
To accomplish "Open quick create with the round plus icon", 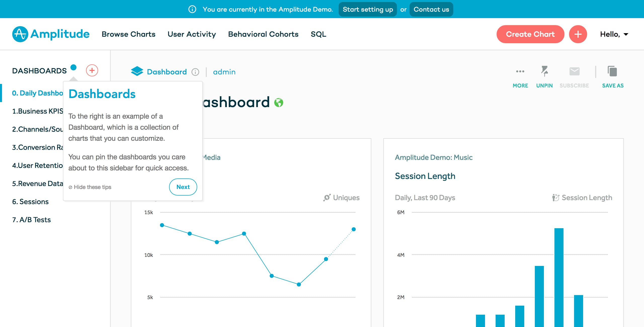I will pos(578,34).
